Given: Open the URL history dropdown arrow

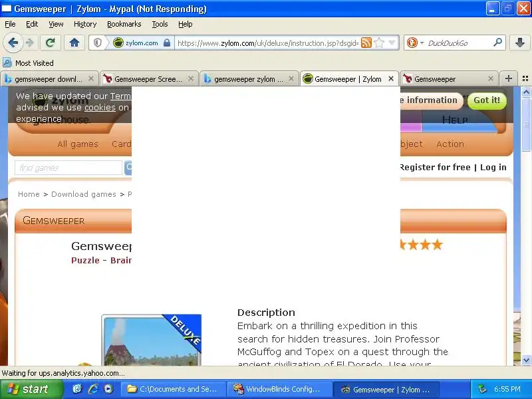Looking at the screenshot, I should click(x=392, y=43).
